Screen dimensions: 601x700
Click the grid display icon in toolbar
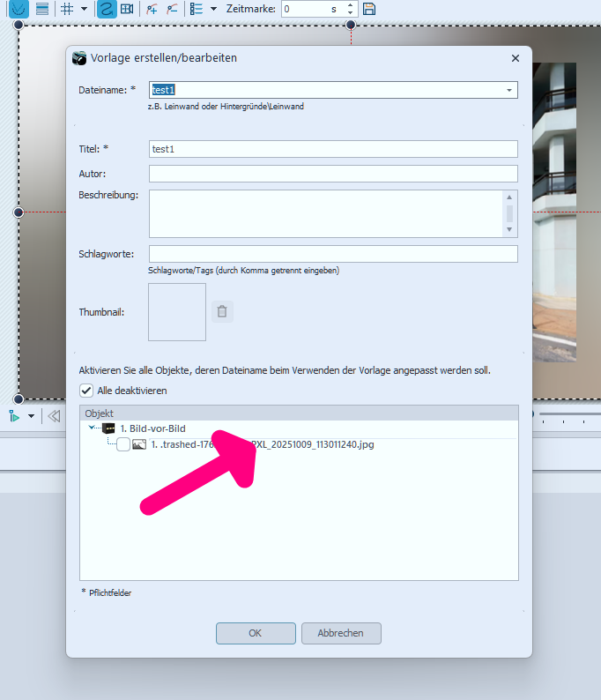66,9
